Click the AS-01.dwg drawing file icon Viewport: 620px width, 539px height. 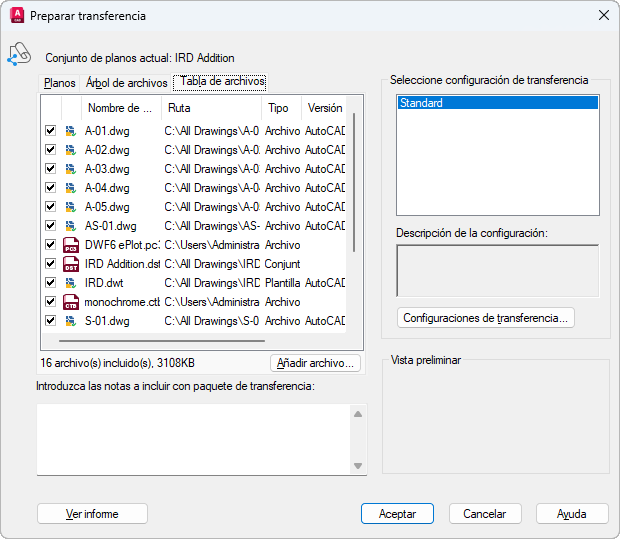point(70,226)
